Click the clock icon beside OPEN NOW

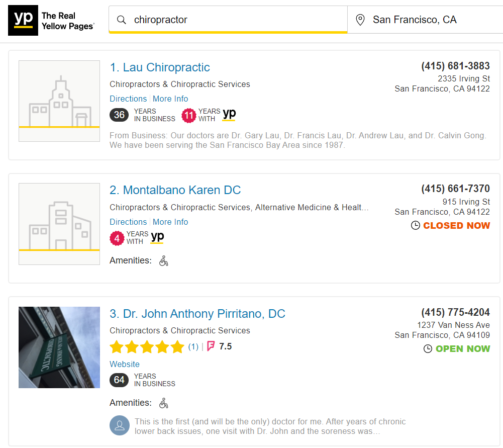coord(428,349)
